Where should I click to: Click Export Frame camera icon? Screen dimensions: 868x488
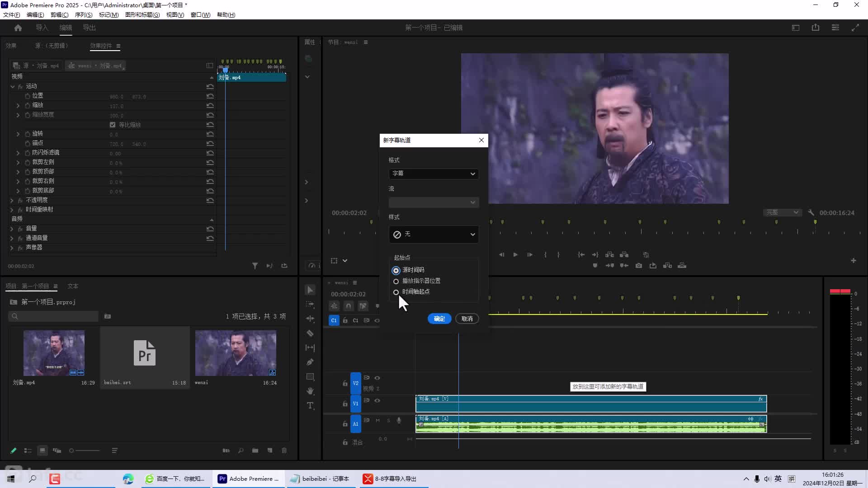(x=639, y=266)
